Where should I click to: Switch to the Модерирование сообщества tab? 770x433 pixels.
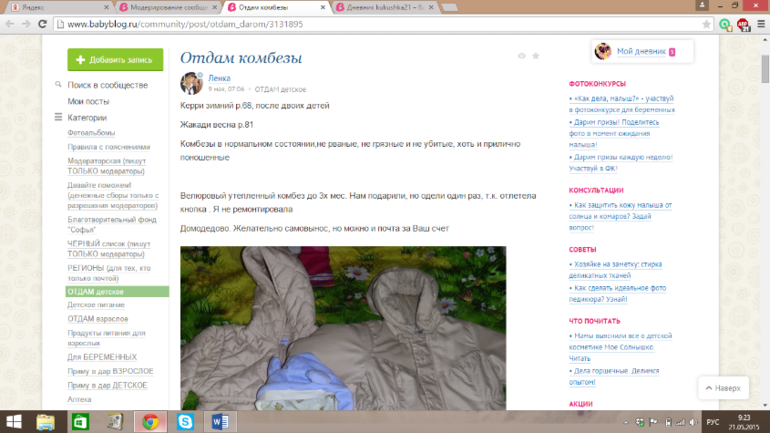(167, 7)
